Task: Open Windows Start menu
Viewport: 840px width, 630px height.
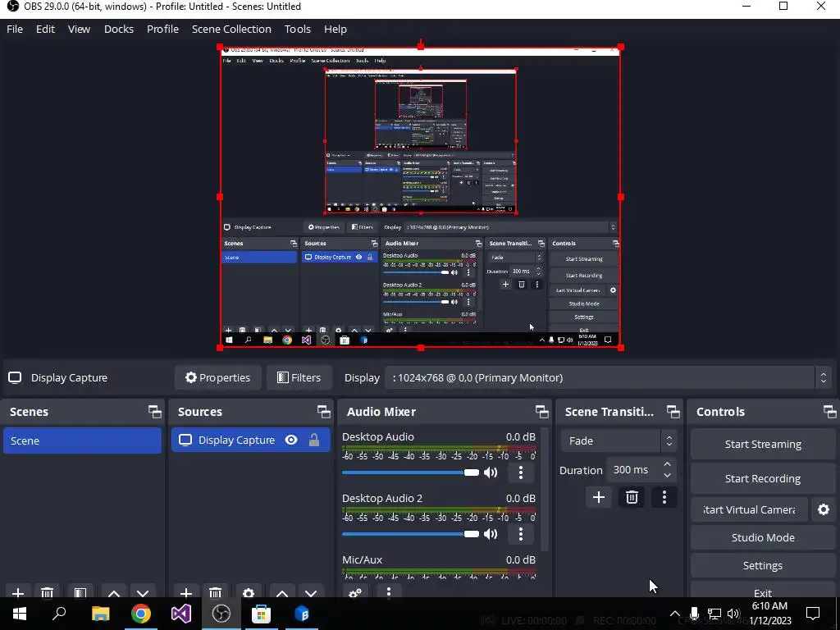Action: click(20, 614)
